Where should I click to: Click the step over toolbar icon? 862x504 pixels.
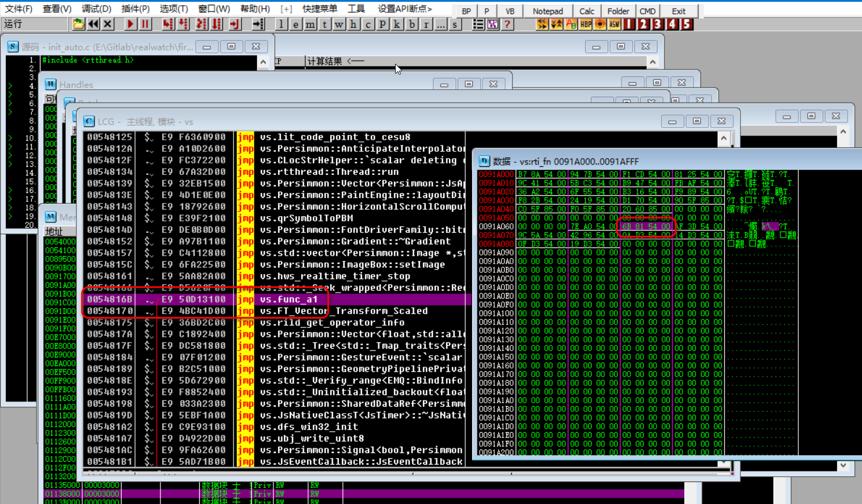(183, 24)
